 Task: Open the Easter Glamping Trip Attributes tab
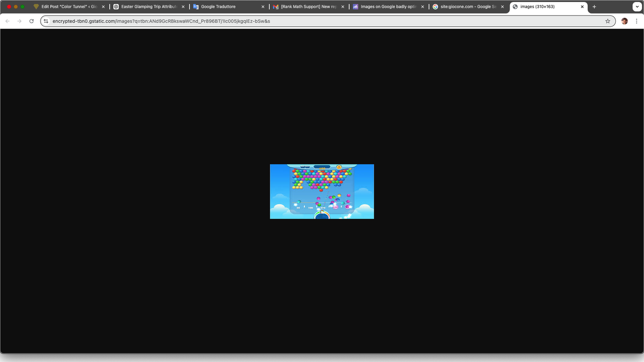pyautogui.click(x=148, y=7)
